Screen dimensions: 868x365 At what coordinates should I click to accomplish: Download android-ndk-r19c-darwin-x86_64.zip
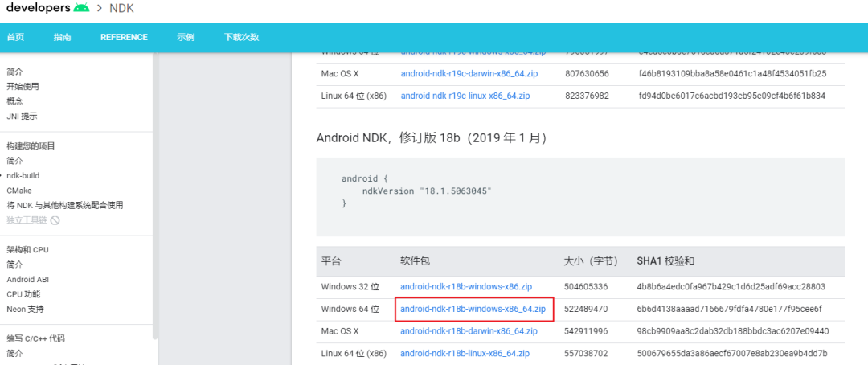tap(469, 74)
